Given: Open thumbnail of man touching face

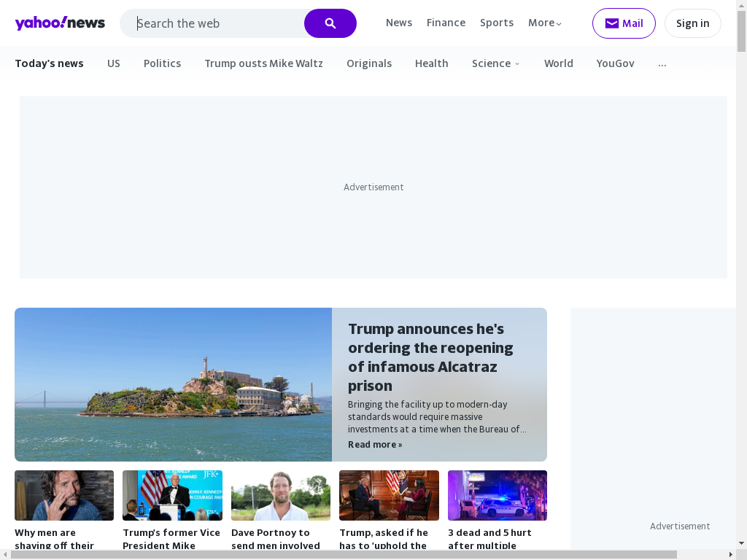Looking at the screenshot, I should [x=64, y=495].
